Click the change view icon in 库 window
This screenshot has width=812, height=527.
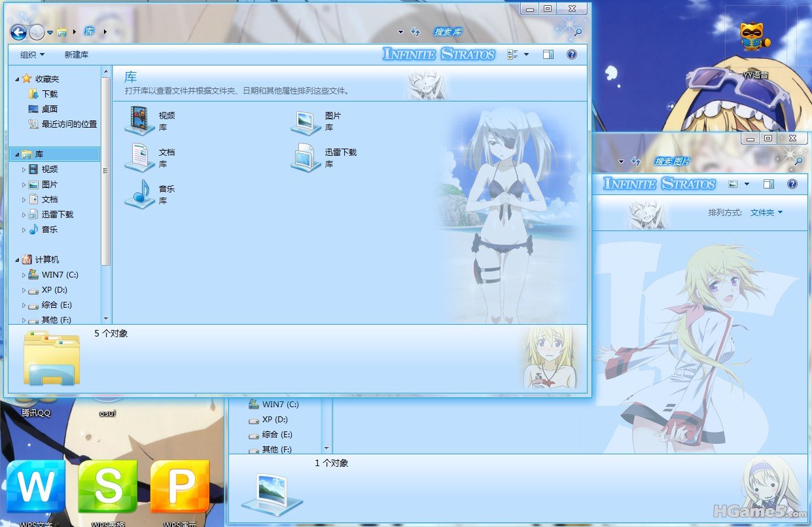[x=512, y=55]
